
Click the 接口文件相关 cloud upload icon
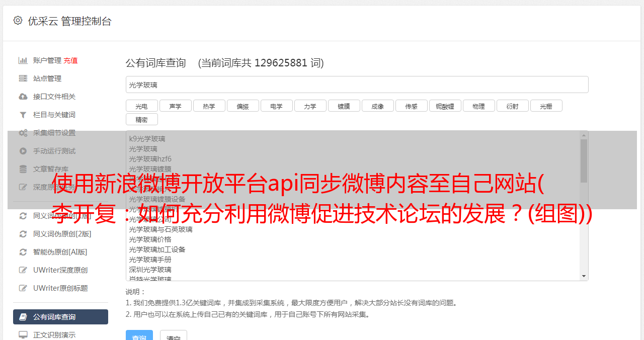click(x=23, y=97)
